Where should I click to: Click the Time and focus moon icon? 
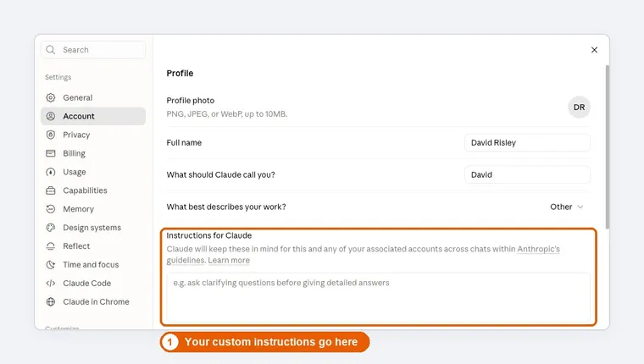click(51, 265)
